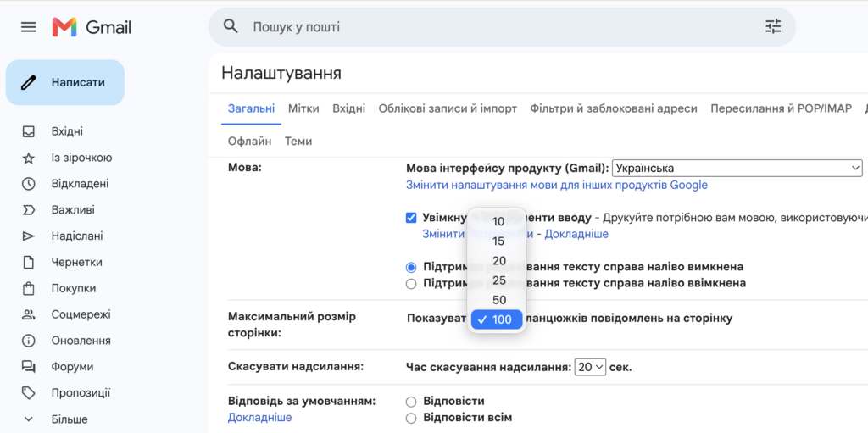The image size is (868, 433).
Task: Click the star icon for Із зірочкою
Action: (28, 158)
